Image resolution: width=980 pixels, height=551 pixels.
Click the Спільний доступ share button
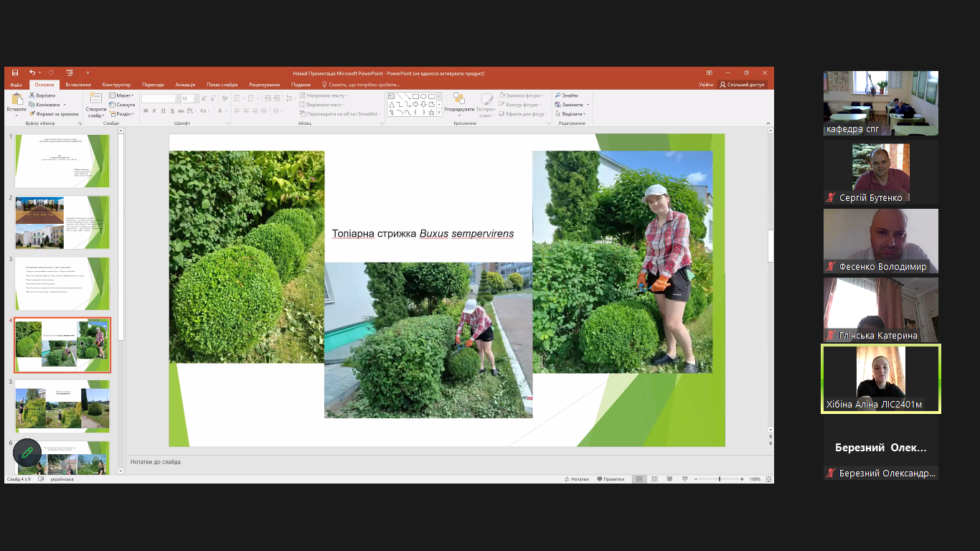(x=742, y=85)
